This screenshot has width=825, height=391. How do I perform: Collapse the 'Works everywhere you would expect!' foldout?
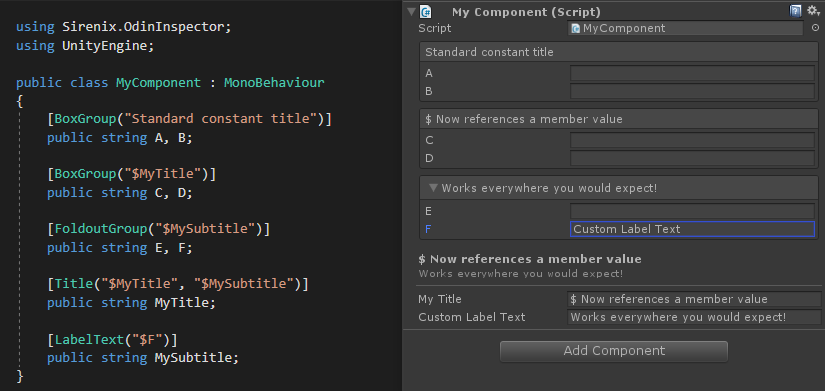434,188
